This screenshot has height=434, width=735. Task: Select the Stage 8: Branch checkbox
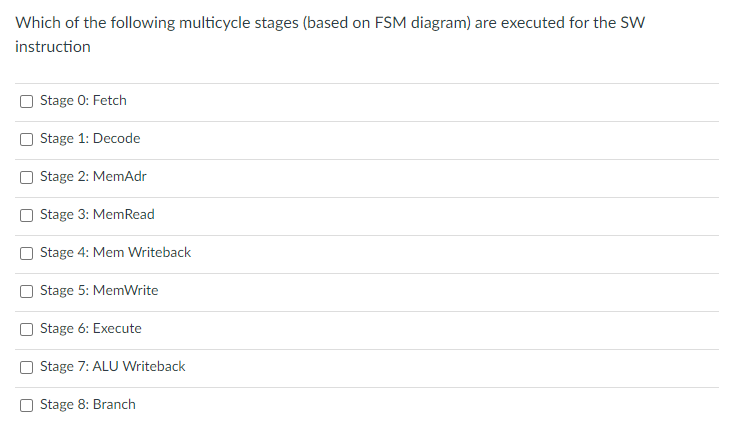tap(26, 405)
